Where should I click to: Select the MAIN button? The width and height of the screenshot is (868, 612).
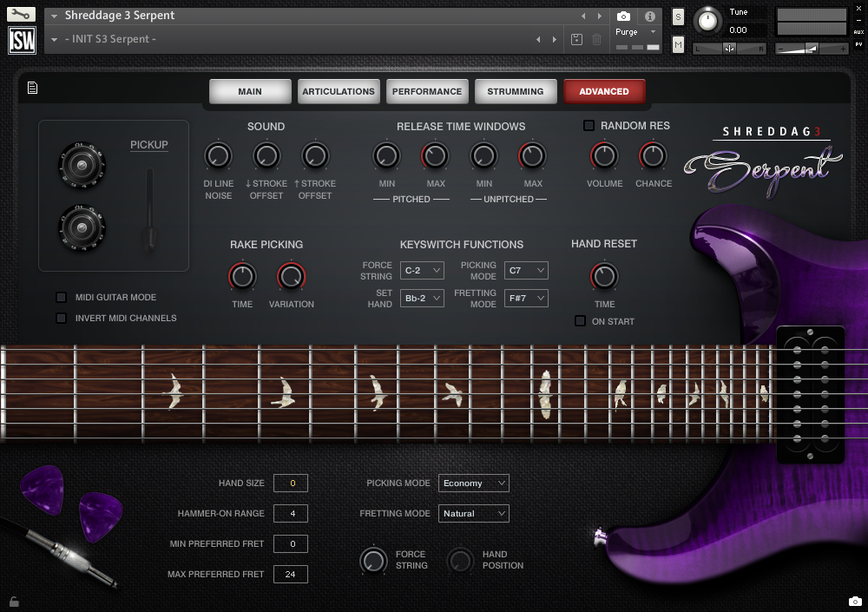tap(250, 90)
